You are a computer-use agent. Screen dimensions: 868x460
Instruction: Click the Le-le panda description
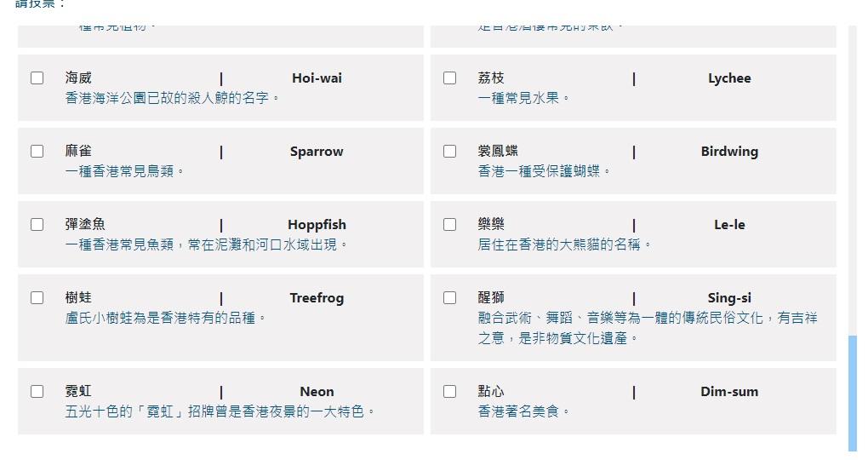(564, 244)
